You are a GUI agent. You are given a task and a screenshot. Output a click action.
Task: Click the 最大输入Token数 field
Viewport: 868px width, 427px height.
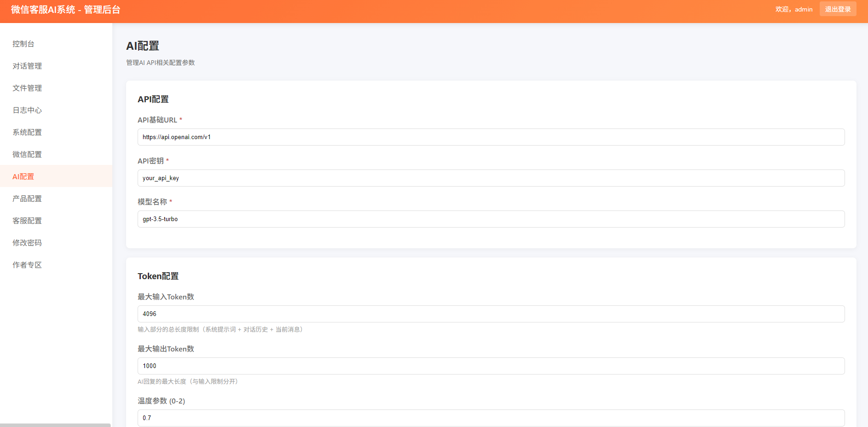pos(491,314)
